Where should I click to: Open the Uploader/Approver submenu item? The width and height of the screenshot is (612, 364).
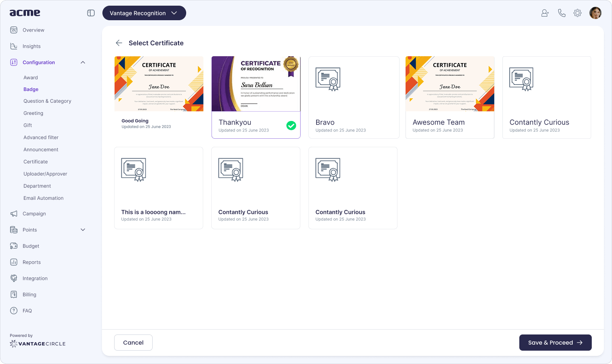[45, 174]
